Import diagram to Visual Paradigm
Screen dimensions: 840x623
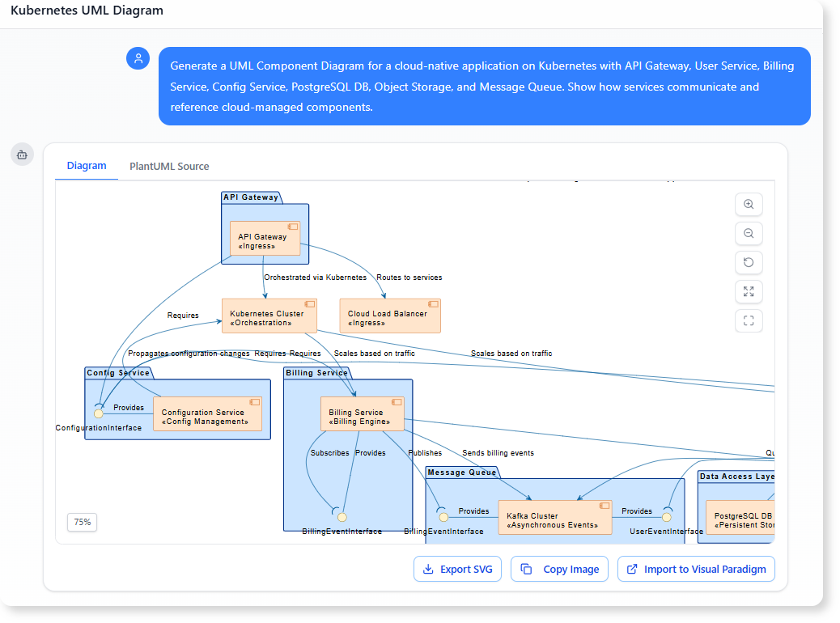click(696, 569)
